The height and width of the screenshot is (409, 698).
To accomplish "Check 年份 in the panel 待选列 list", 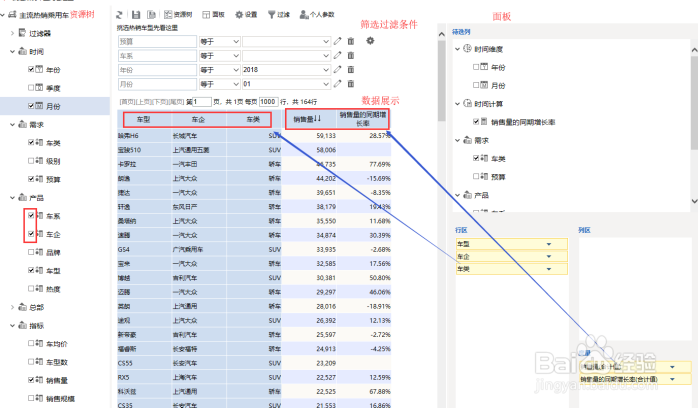I will pyautogui.click(x=476, y=67).
